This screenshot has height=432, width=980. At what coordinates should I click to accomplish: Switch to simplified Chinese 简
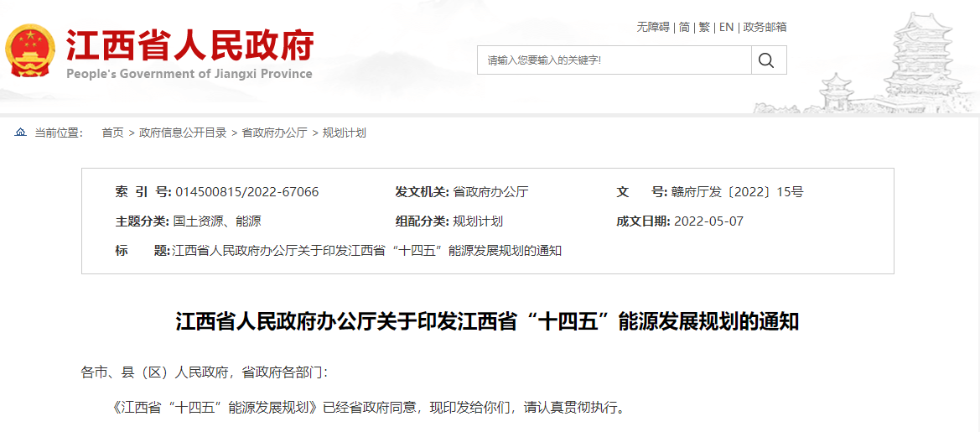684,27
